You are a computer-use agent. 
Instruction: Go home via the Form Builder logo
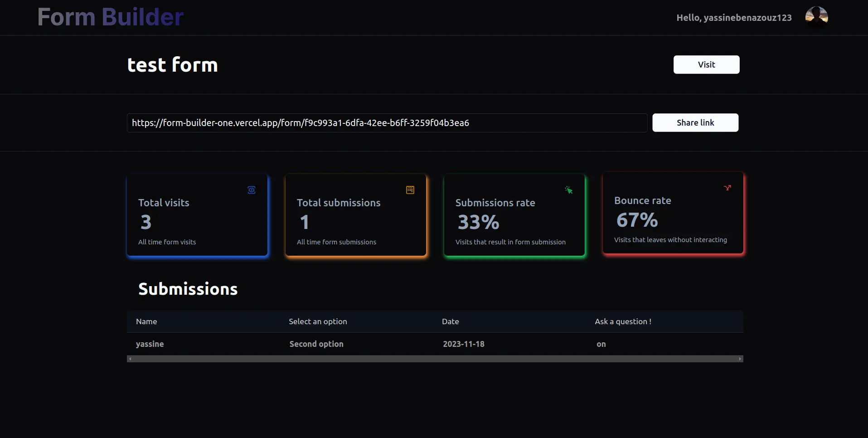[110, 17]
